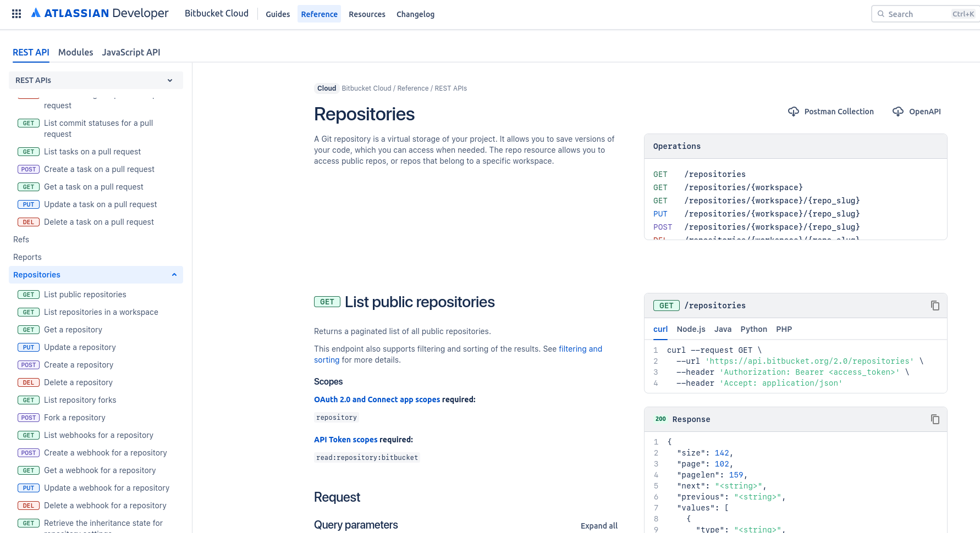Open List webhooks for a repository
Image resolution: width=980 pixels, height=533 pixels.
click(98, 435)
